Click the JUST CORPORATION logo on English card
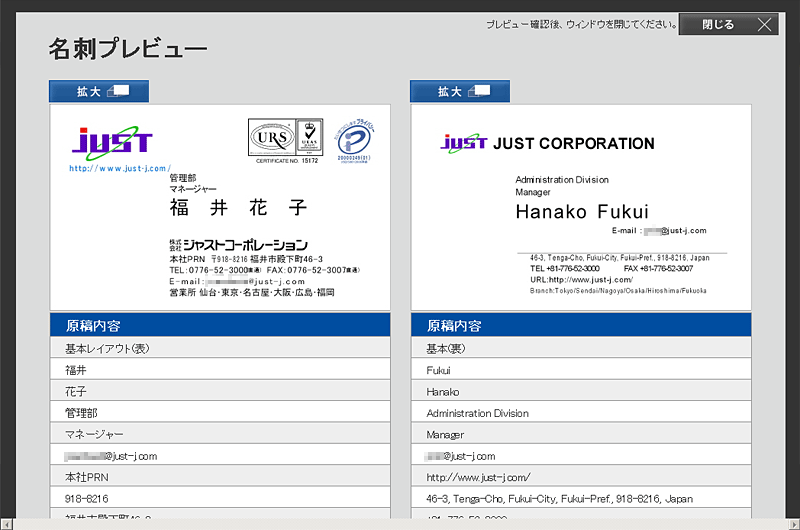Screen dimensions: 800x530 tap(547, 143)
